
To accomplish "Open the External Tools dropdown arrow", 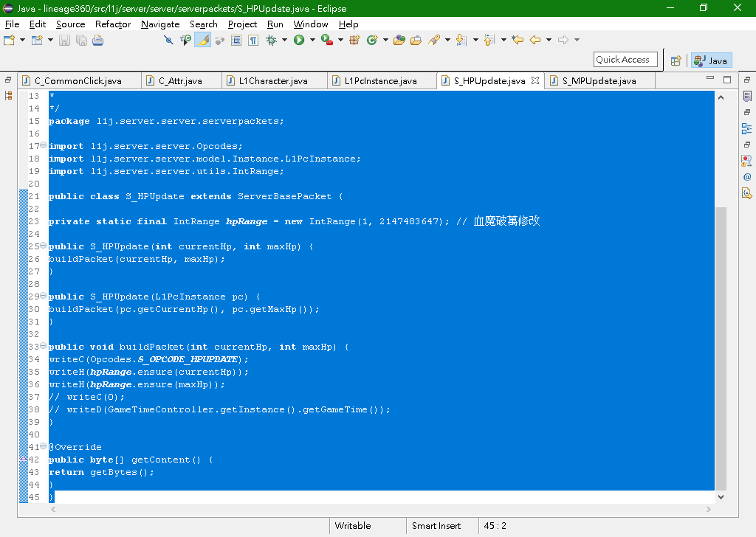I will [340, 40].
